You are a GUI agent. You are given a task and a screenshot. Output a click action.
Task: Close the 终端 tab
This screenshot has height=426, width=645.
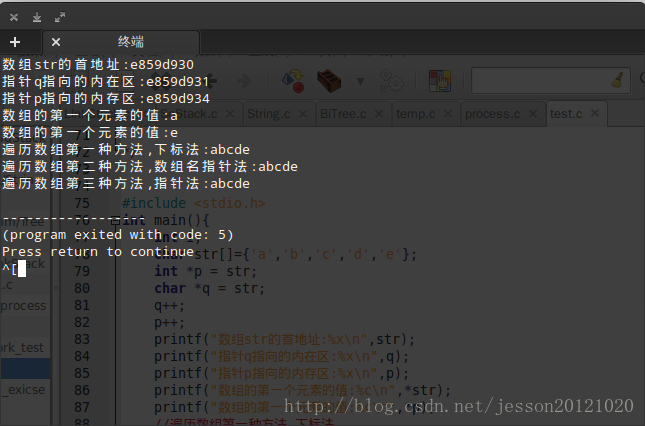(x=56, y=42)
